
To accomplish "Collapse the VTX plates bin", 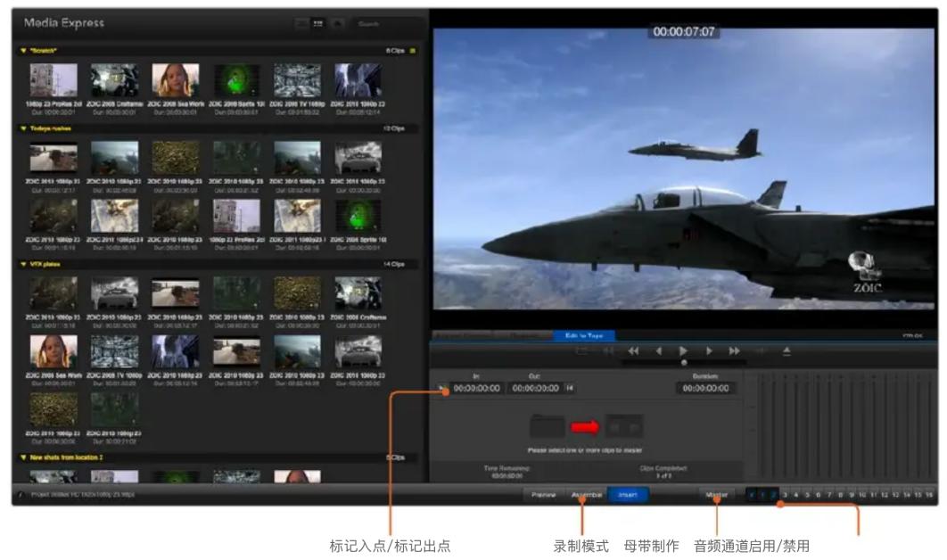I will point(23,265).
